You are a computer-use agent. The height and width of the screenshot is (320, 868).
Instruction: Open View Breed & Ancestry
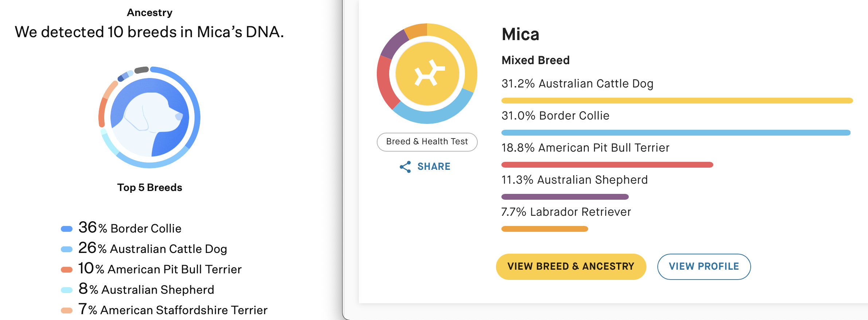click(571, 267)
